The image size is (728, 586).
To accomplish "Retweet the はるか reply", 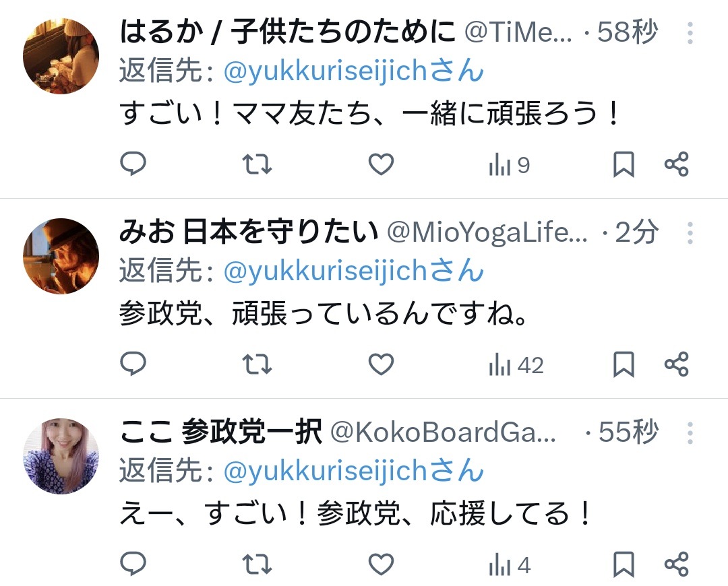I will [x=257, y=164].
